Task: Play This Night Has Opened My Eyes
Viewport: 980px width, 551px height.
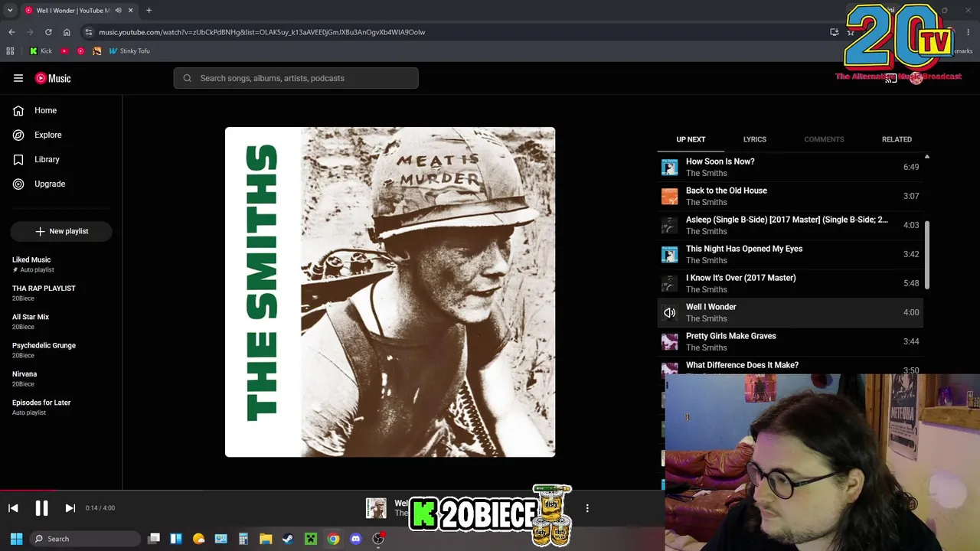Action: 790,254
